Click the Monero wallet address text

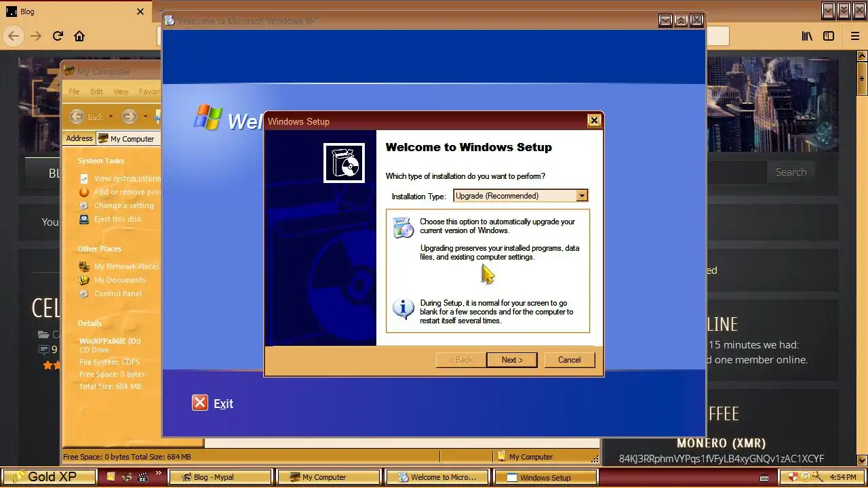pyautogui.click(x=722, y=459)
